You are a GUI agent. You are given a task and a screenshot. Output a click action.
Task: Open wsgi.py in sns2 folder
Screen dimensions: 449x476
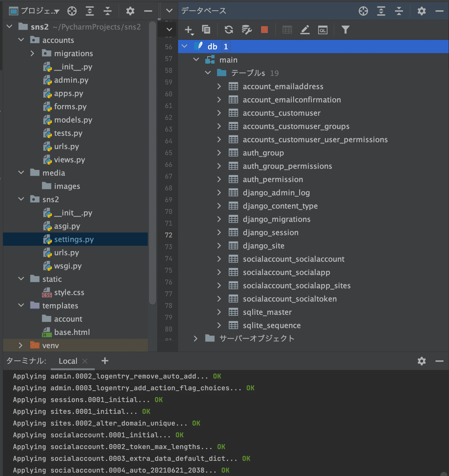[68, 266]
